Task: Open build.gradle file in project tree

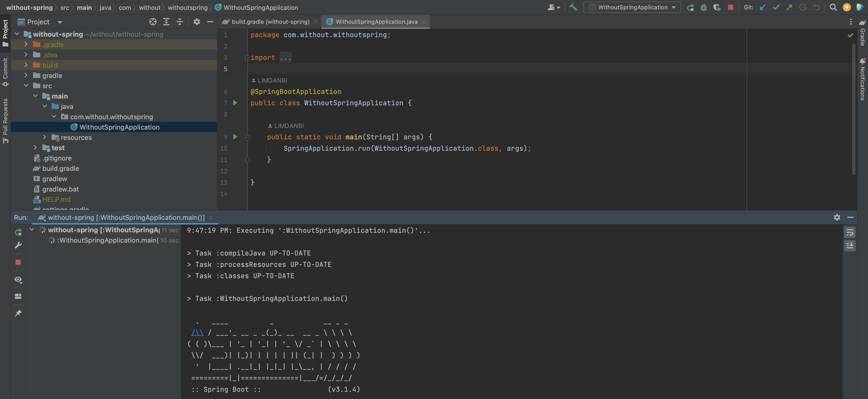Action: (61, 168)
